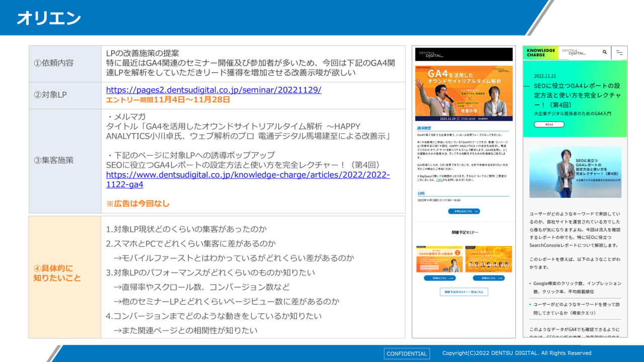Click the KNOWLEDGE CHARGE logo
The height and width of the screenshot is (362, 644).
click(x=541, y=52)
